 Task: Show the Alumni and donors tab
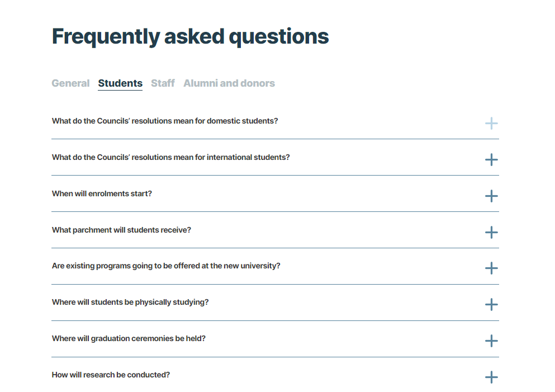(229, 83)
